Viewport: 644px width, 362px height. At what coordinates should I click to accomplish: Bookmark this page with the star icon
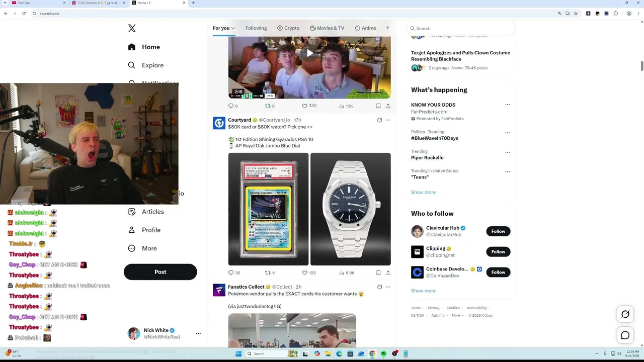click(576, 14)
